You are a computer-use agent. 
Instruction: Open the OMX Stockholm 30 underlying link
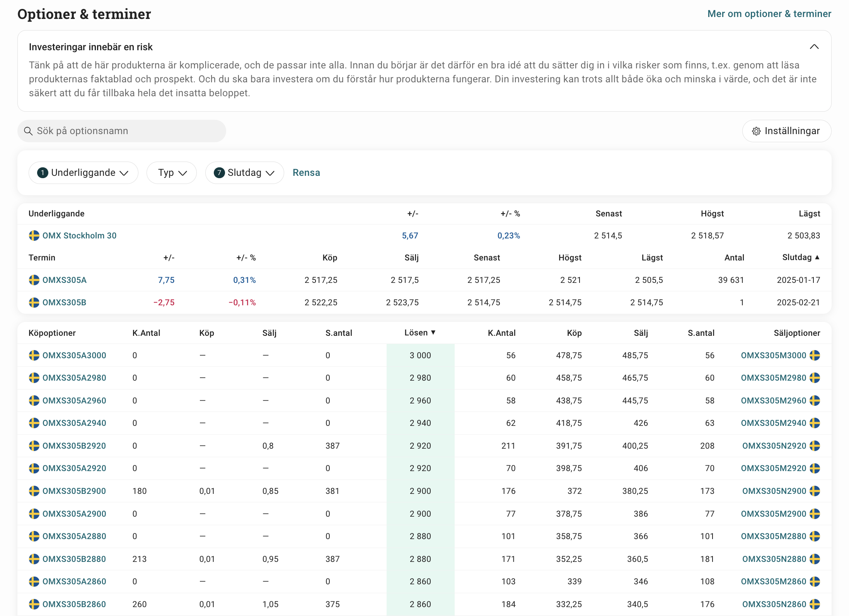(80, 236)
